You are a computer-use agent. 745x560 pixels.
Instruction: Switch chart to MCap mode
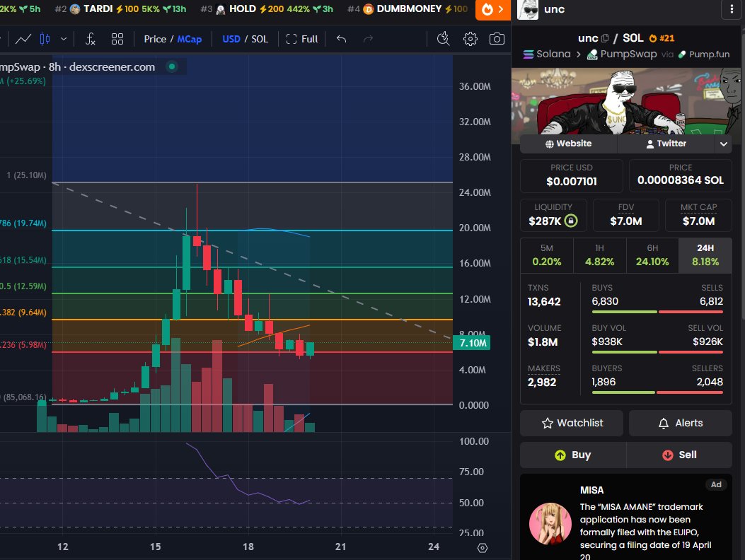189,39
